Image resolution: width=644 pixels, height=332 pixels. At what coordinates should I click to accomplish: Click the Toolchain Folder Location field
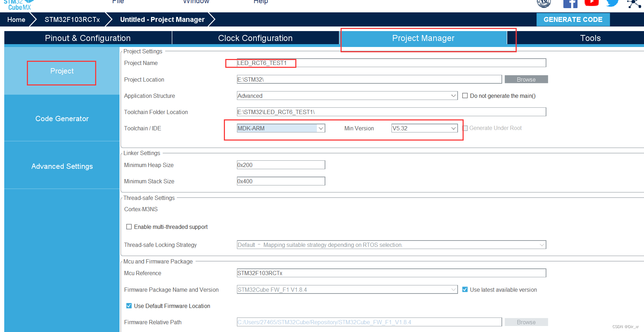pyautogui.click(x=391, y=112)
